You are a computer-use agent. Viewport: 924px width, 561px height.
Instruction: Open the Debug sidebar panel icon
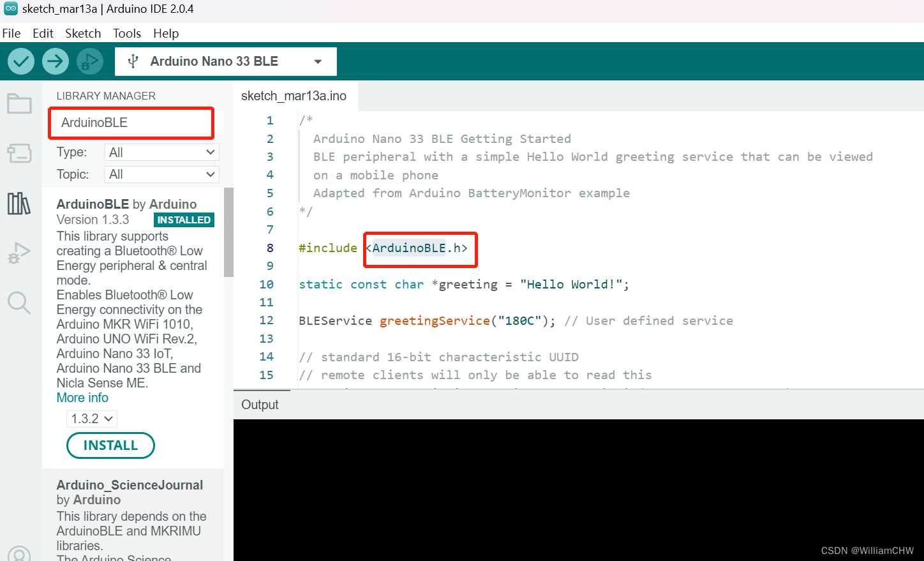click(19, 253)
